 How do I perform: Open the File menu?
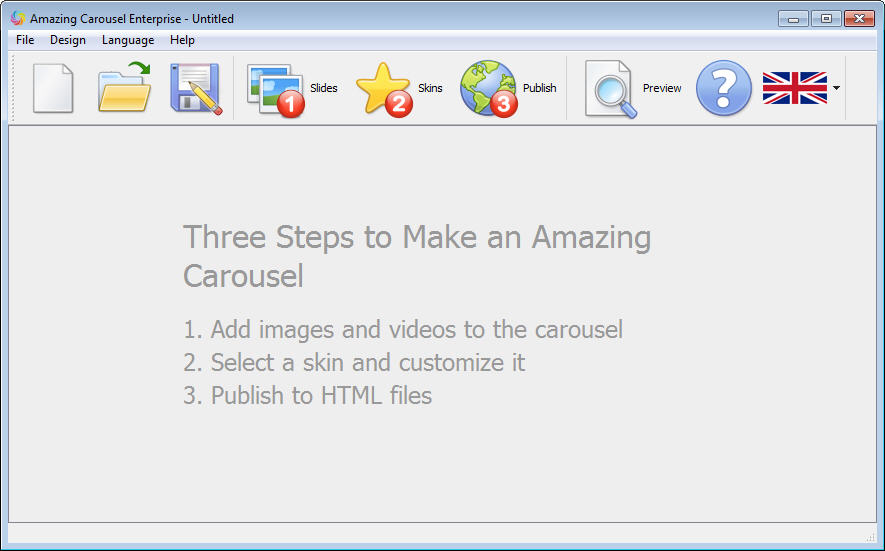[25, 40]
